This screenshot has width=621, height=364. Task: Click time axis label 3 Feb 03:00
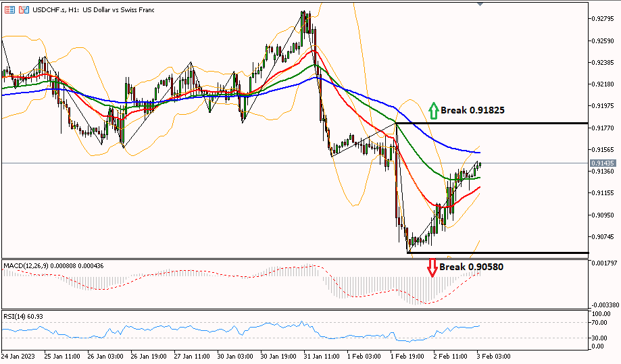(493, 356)
